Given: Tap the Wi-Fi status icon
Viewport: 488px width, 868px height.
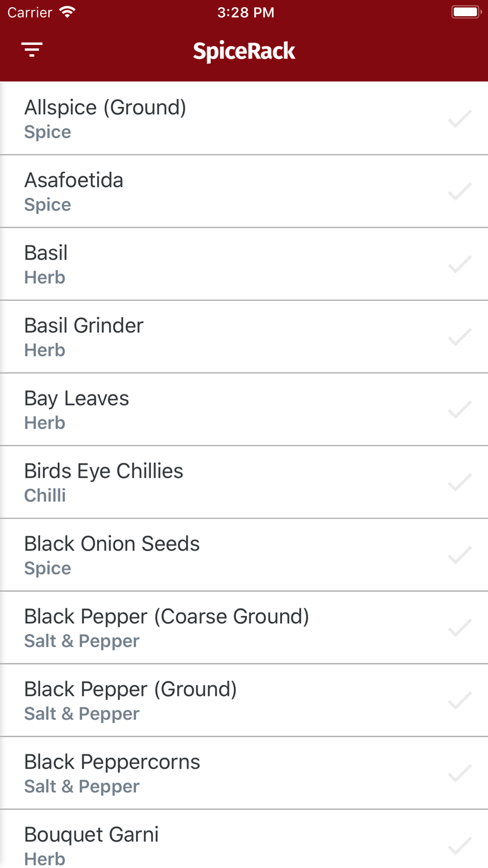Looking at the screenshot, I should tap(67, 12).
